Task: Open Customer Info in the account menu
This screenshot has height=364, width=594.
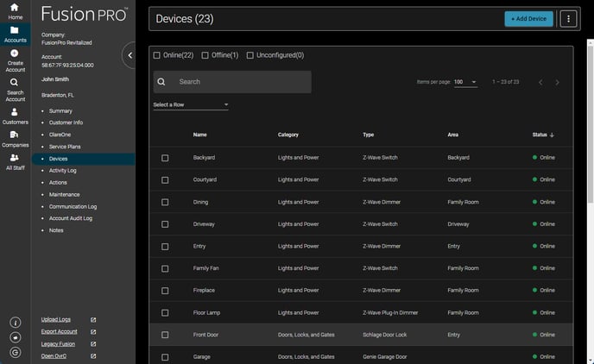Action: [66, 122]
